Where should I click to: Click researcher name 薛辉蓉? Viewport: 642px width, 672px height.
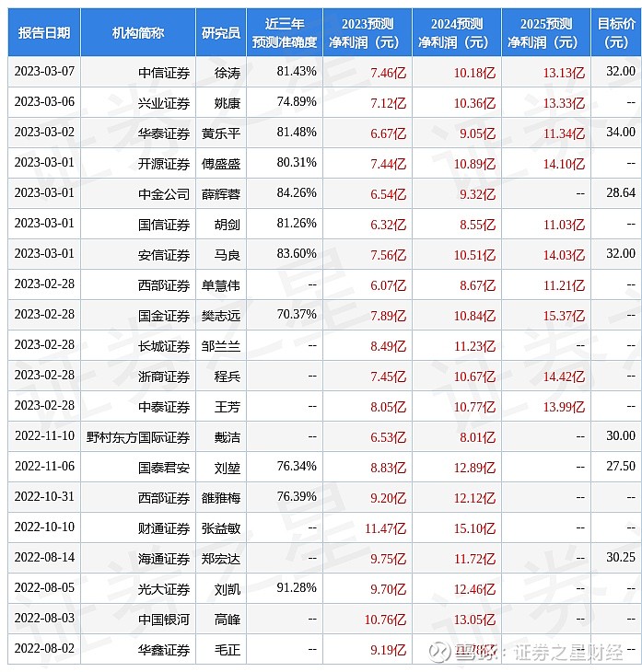pos(221,194)
